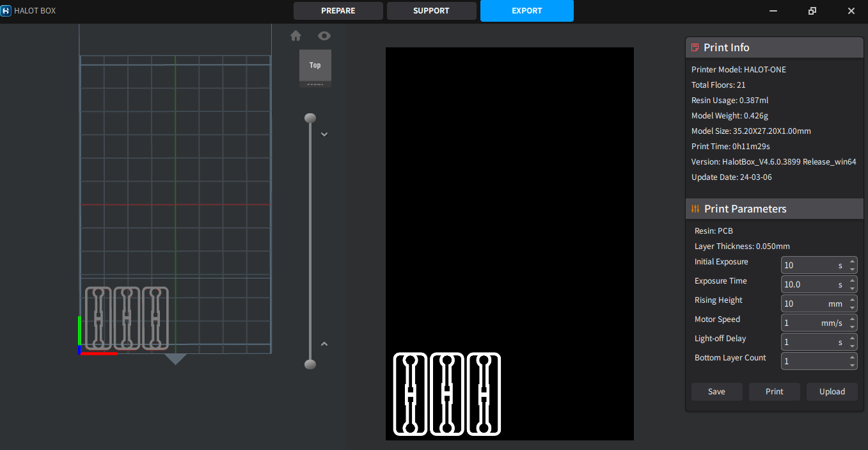Switch to the SUPPORT tab
Image resolution: width=868 pixels, height=450 pixels.
(x=432, y=11)
